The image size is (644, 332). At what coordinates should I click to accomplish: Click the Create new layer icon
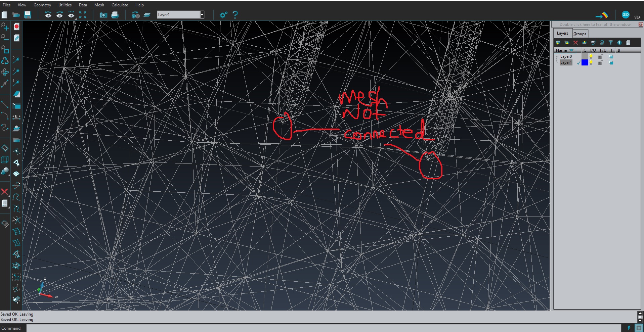point(558,43)
